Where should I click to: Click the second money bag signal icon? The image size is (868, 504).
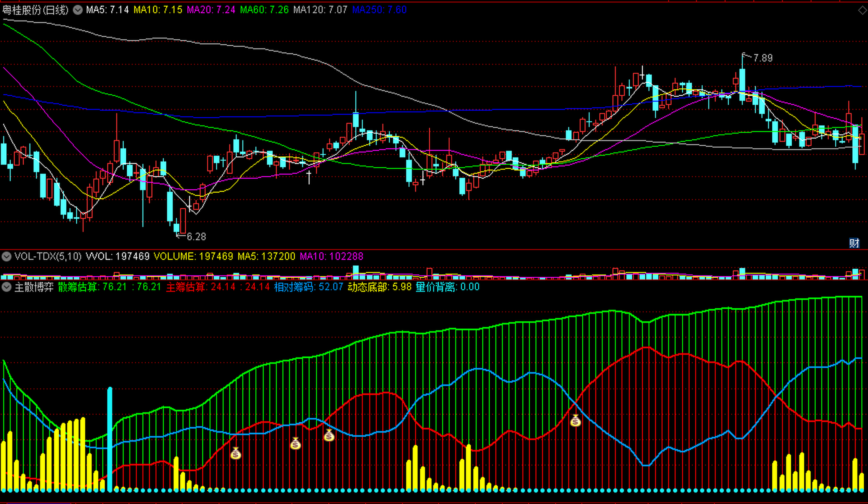[x=295, y=444]
